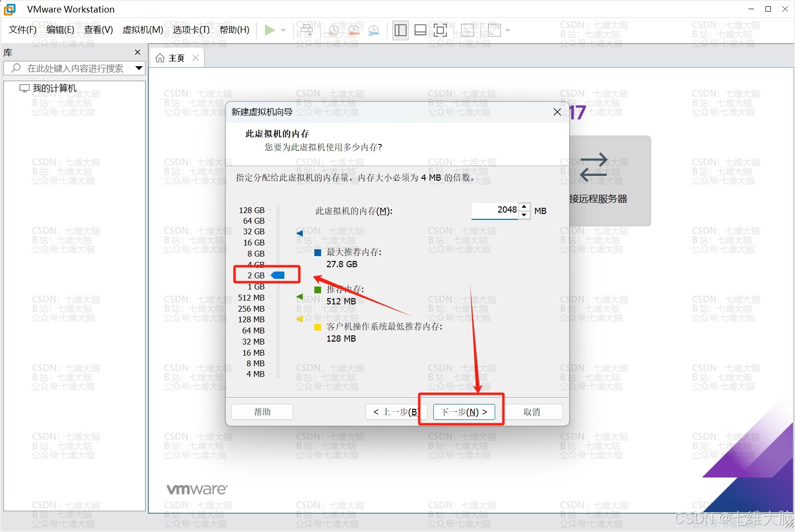
Task: Open the 编辑(E) menu
Action: click(x=60, y=30)
